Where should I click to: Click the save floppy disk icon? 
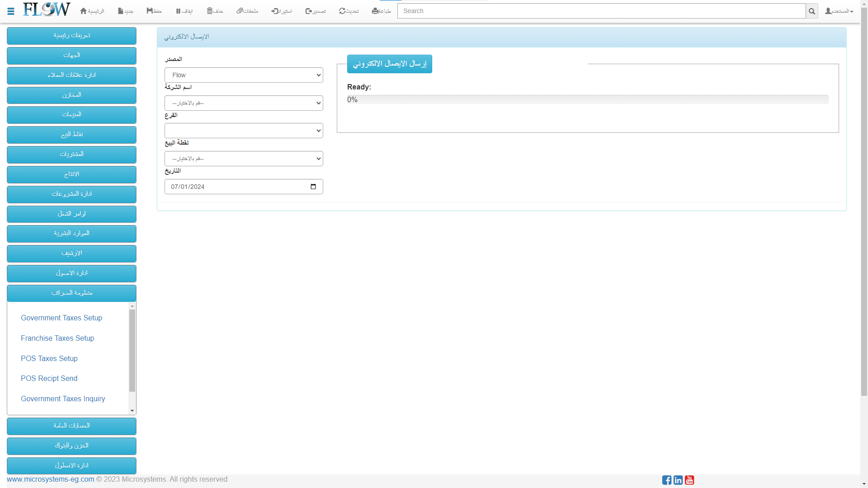(x=150, y=11)
